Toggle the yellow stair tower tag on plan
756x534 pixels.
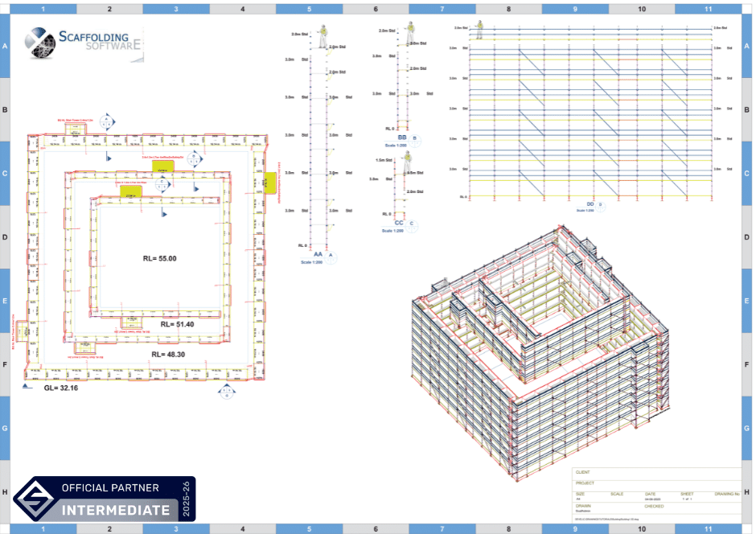pyautogui.click(x=162, y=168)
